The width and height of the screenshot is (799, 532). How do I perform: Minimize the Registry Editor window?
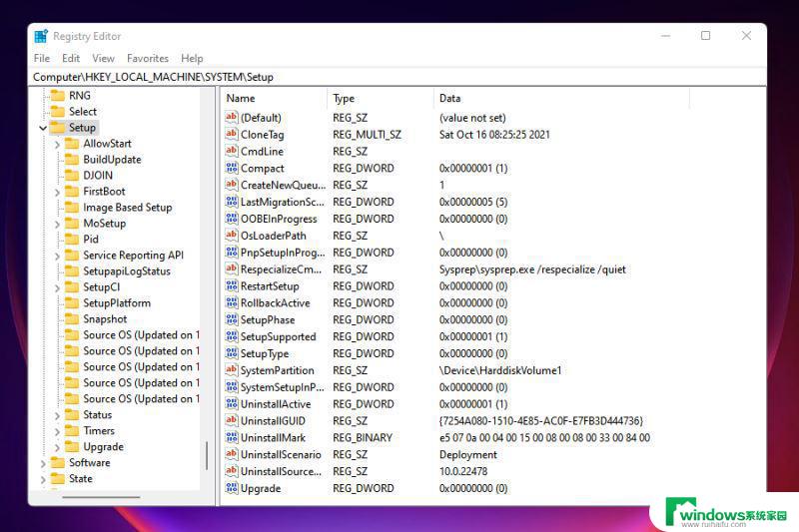tap(665, 36)
